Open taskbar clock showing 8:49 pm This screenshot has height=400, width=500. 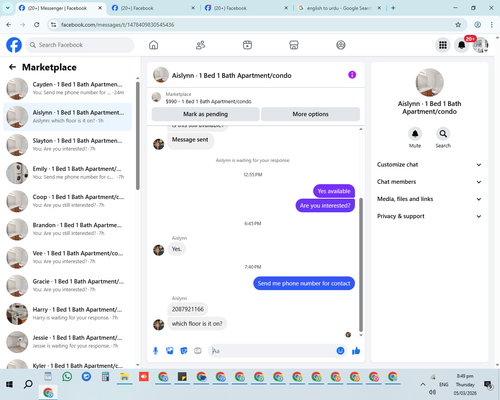click(465, 384)
